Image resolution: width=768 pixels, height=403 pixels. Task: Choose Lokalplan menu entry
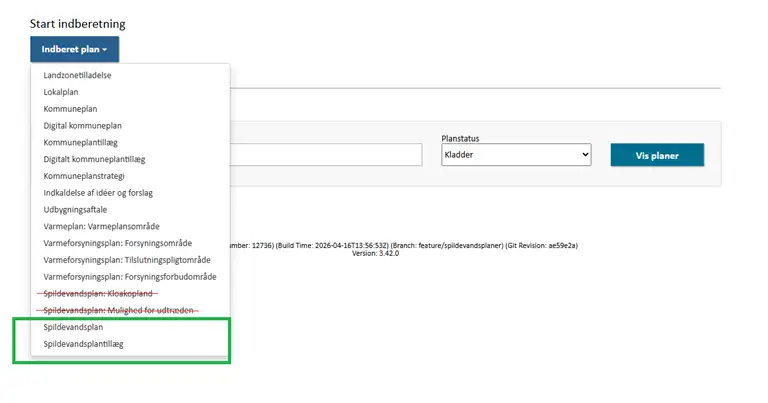(x=61, y=92)
